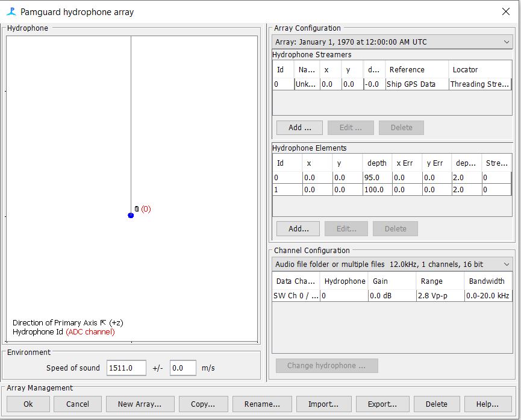Click the speed of sound error field

coord(183,368)
